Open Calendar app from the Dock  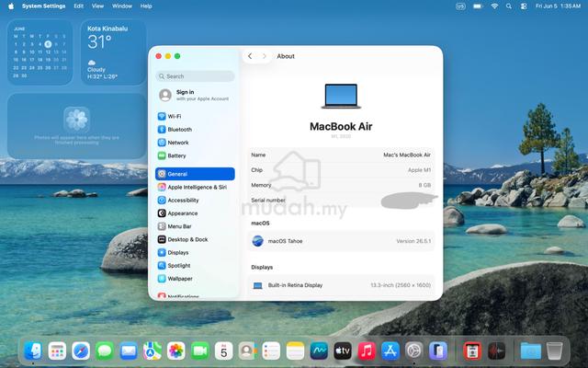tap(224, 351)
